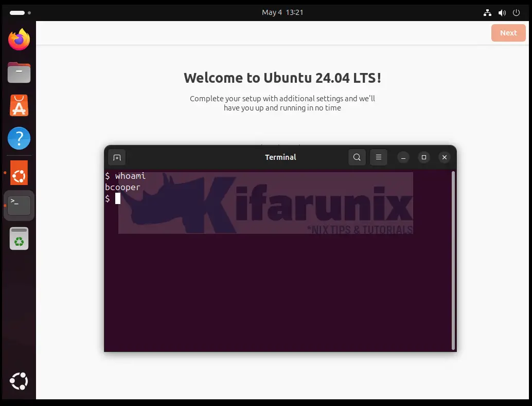Open the Trash from the dock

[x=19, y=239]
